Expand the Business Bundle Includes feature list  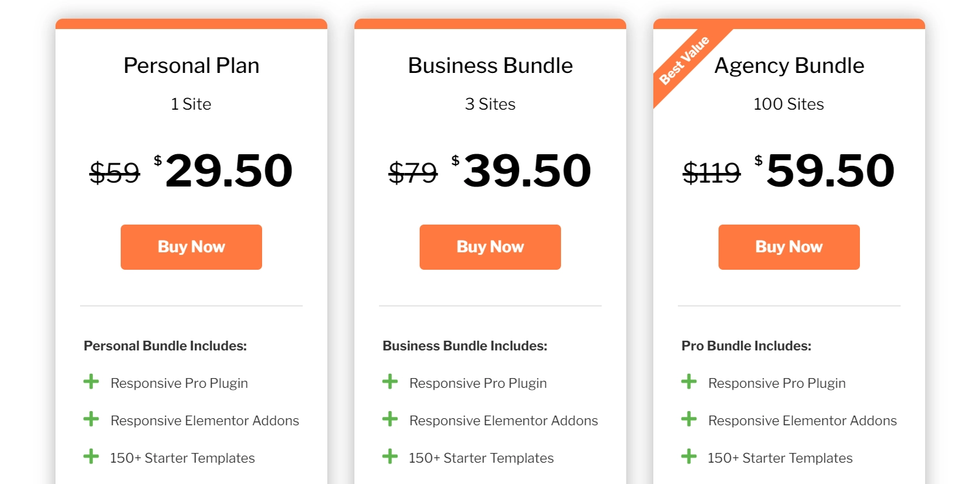pyautogui.click(x=465, y=345)
